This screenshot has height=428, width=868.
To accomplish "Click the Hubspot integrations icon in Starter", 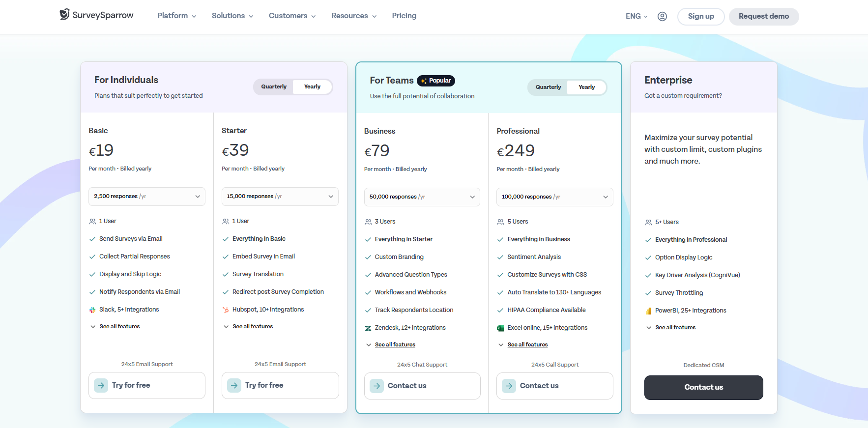I will [226, 310].
